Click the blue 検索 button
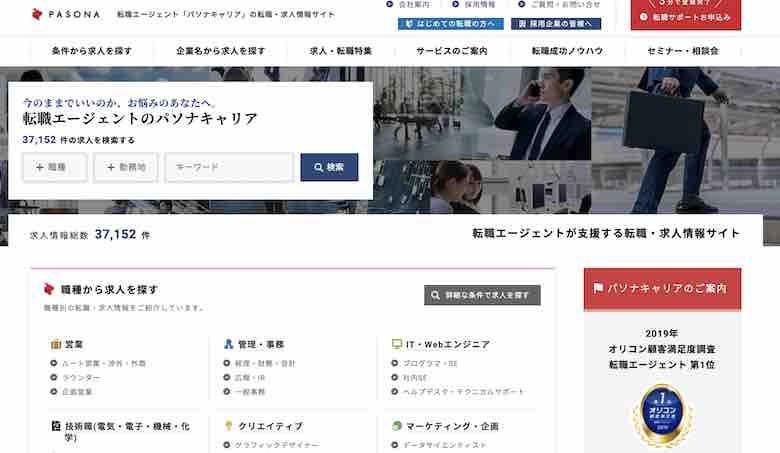This screenshot has width=780, height=453. (329, 167)
